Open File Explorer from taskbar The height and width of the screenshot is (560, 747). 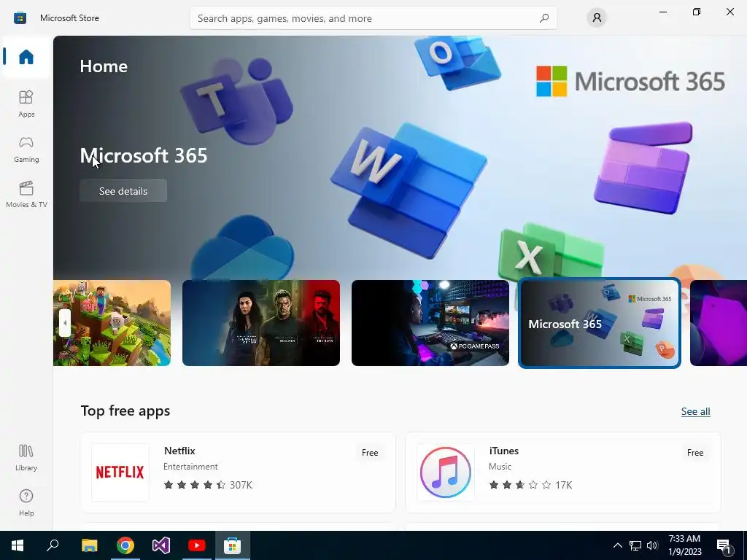pyautogui.click(x=89, y=545)
